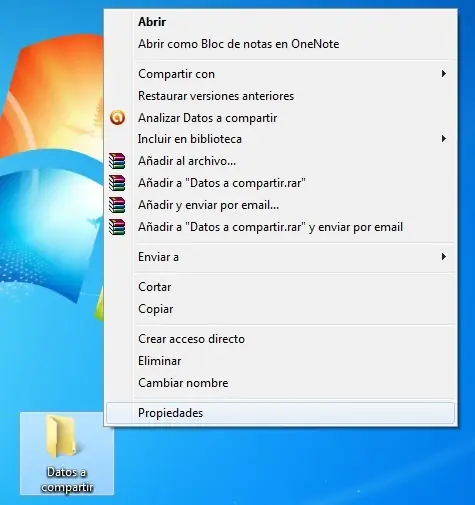The height and width of the screenshot is (505, 475).
Task: Choose Cambiar nombre to rename folder
Action: pos(281,383)
